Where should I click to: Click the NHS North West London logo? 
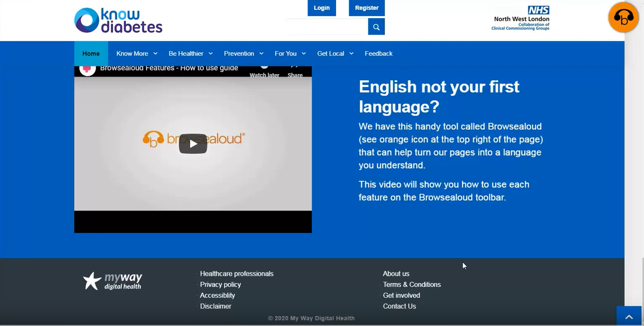click(x=521, y=18)
